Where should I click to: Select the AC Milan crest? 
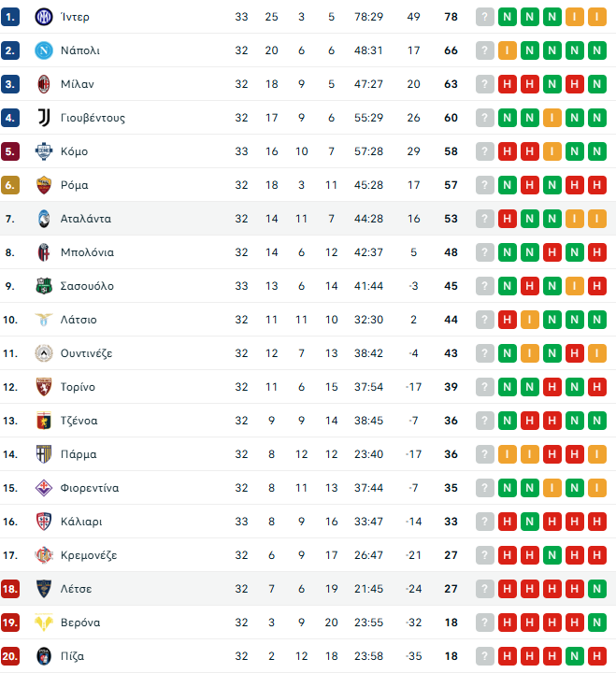click(43, 84)
